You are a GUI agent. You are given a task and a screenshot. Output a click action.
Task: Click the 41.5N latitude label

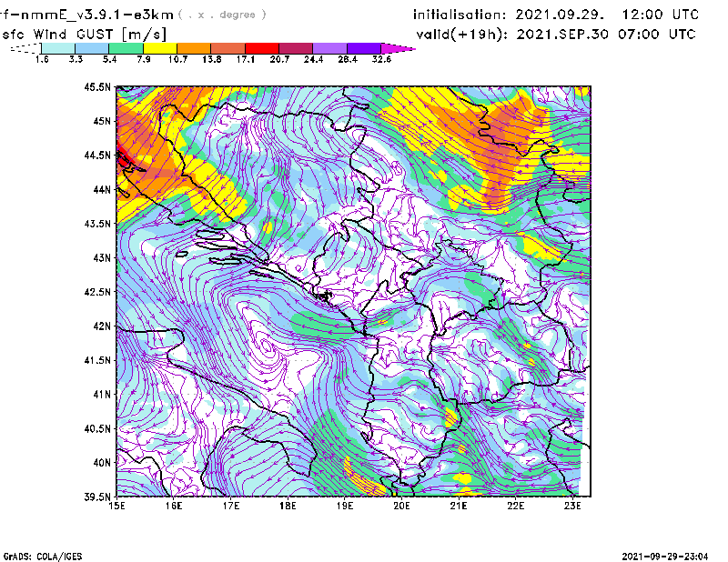click(97, 360)
